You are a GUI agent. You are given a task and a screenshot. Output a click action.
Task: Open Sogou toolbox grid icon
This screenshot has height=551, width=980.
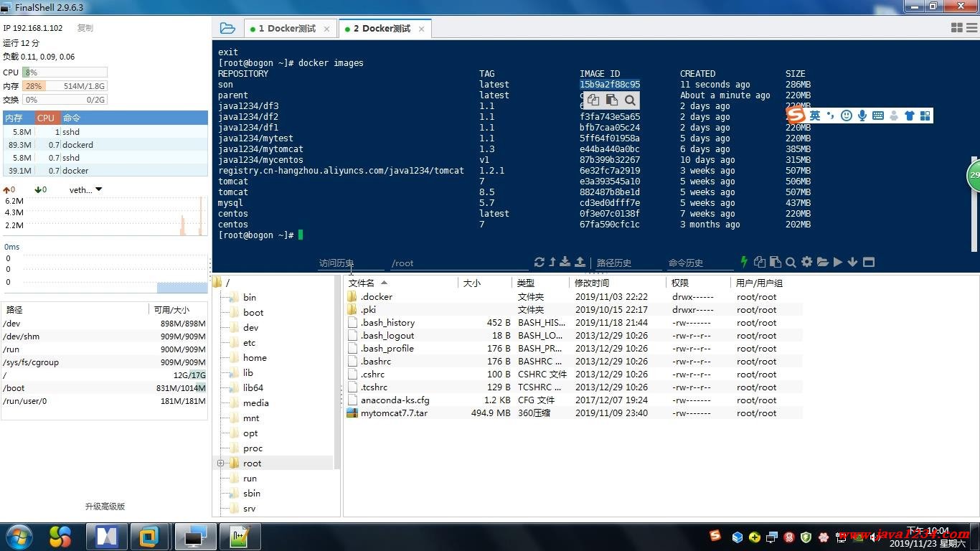[925, 116]
